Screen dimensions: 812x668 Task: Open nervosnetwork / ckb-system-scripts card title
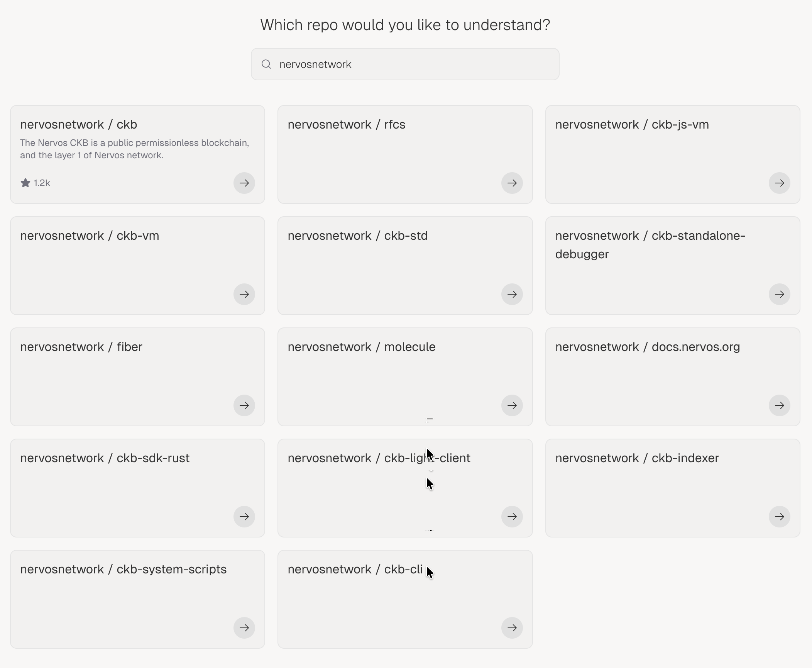click(x=123, y=569)
